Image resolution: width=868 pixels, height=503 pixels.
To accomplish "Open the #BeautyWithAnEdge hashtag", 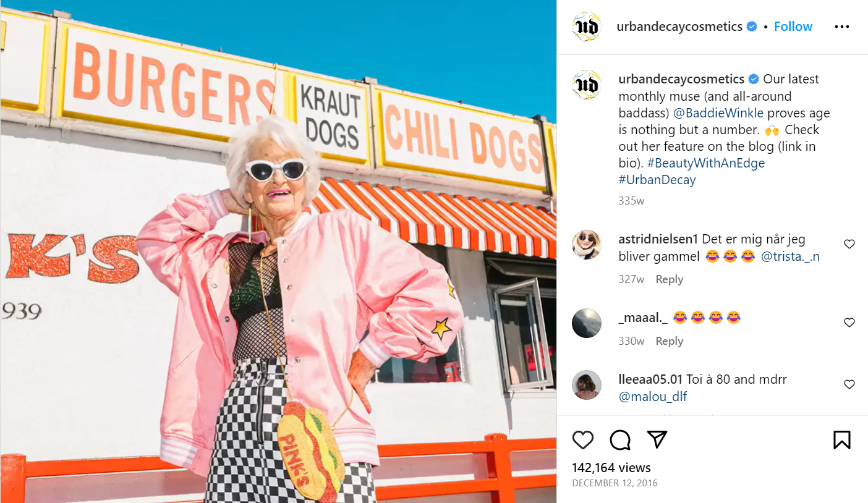I will (x=705, y=163).
